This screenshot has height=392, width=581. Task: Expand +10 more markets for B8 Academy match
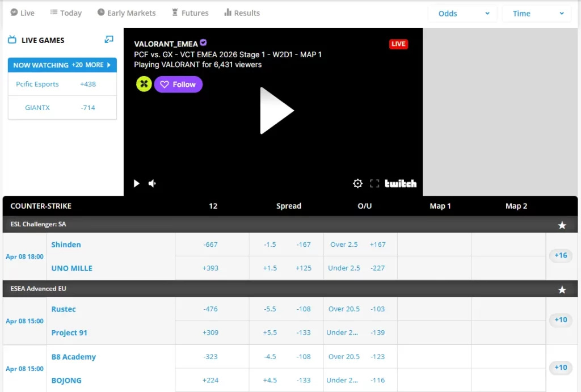[x=561, y=368]
